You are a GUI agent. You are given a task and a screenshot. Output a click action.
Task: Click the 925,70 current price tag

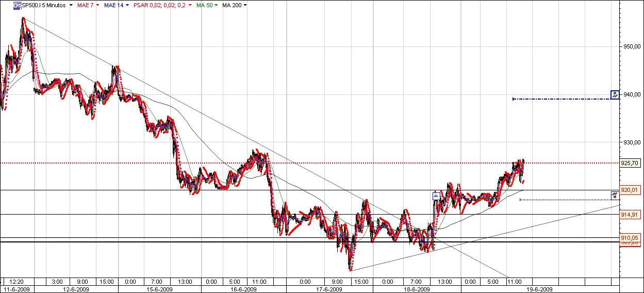click(x=630, y=163)
